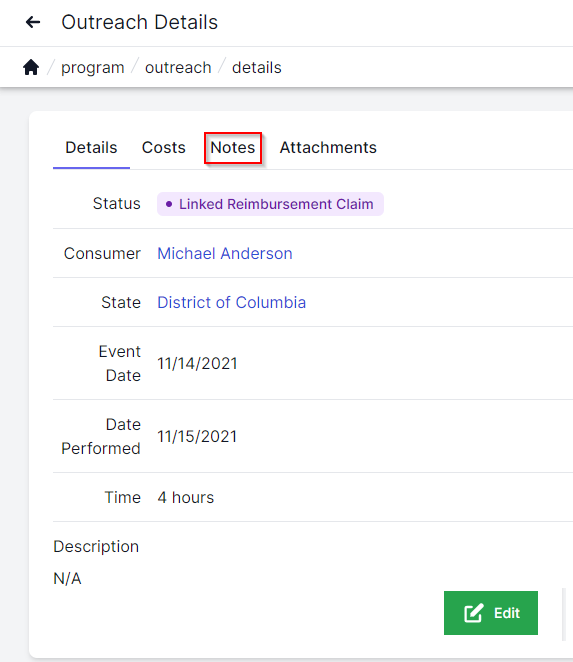Click the Status field label

tap(117, 203)
